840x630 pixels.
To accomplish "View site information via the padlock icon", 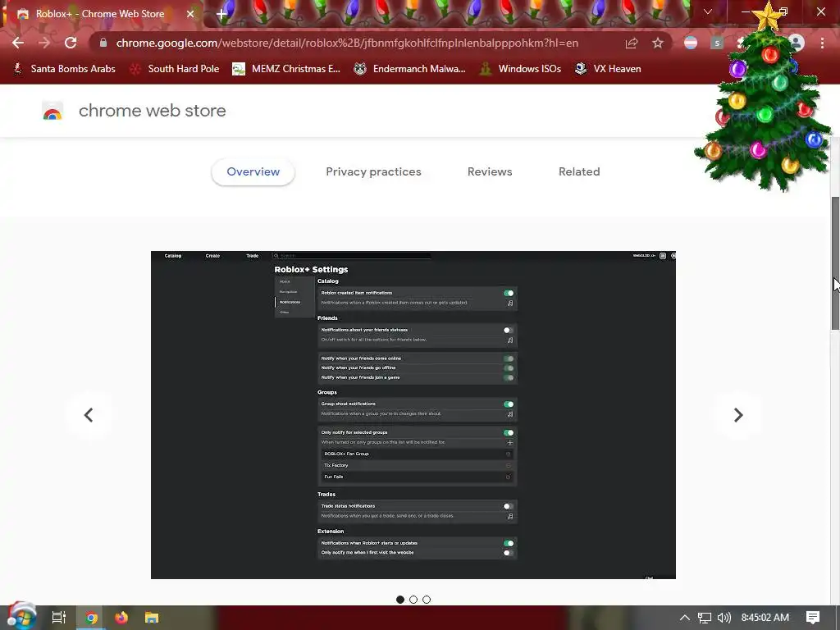I will click(103, 43).
